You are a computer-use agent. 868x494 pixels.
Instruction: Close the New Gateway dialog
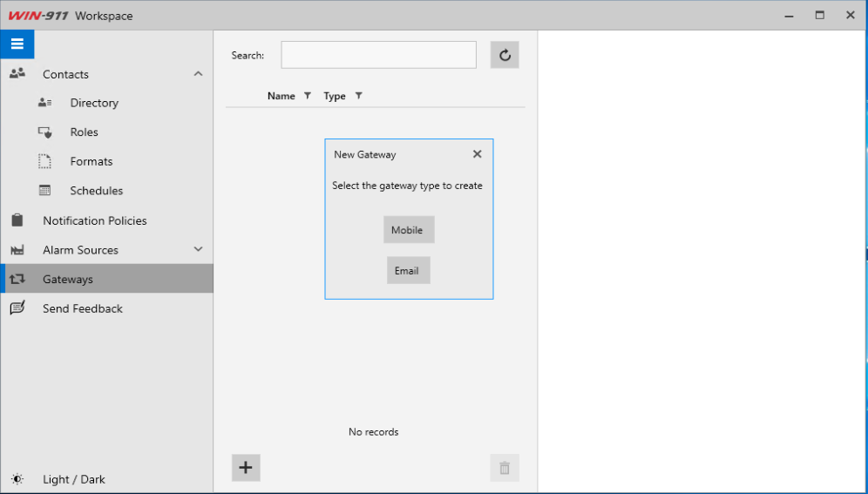pyautogui.click(x=478, y=154)
